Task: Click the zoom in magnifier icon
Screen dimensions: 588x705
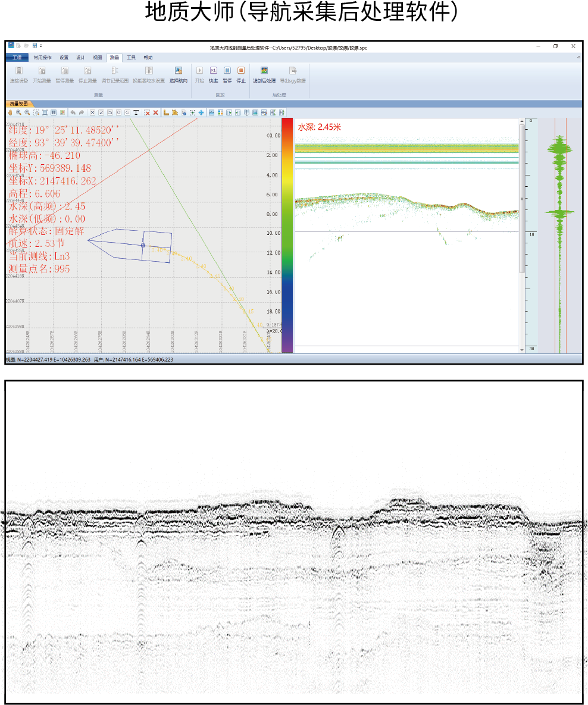Action: [x=18, y=112]
